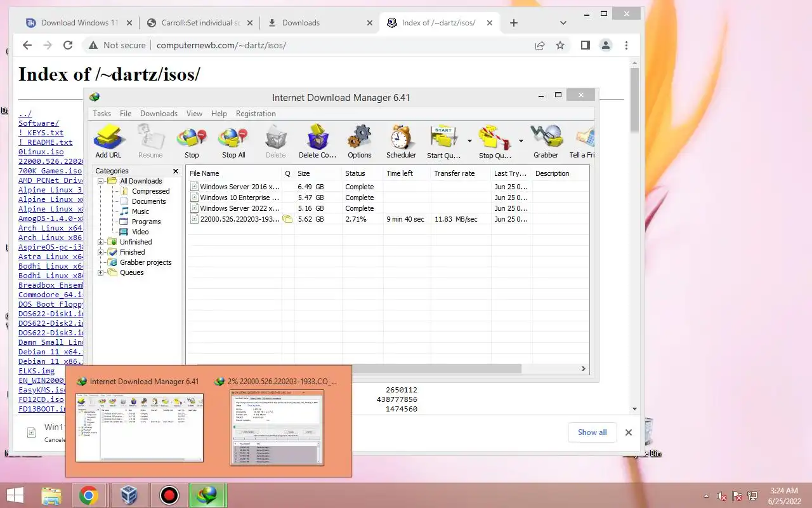Click the Delete toolbar icon
Image resolution: width=812 pixels, height=508 pixels.
[x=275, y=141]
